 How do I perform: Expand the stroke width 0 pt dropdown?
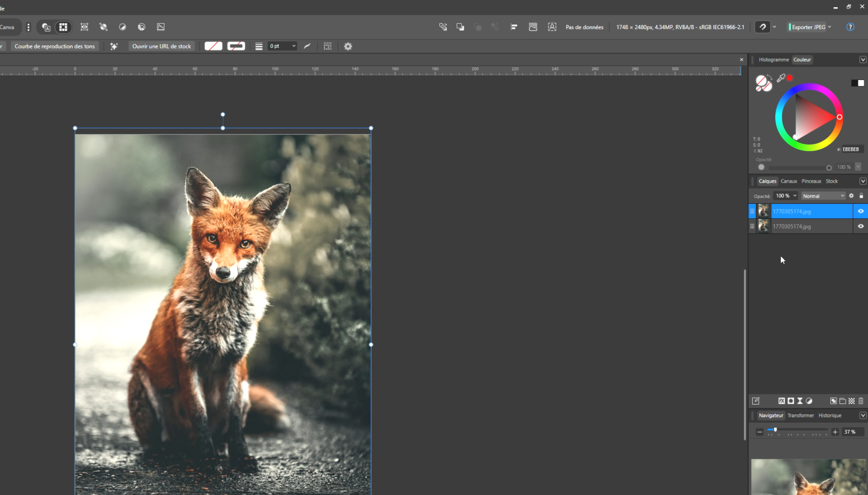[294, 46]
